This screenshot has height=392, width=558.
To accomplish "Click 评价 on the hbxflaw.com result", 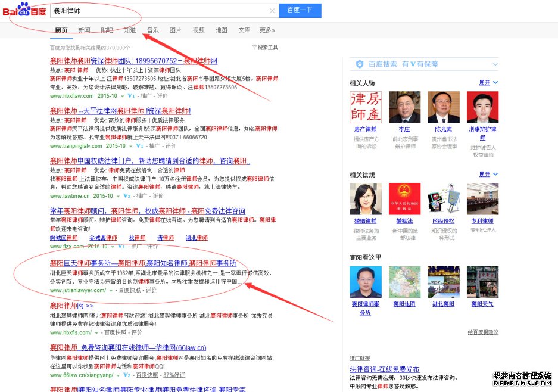I will click(162, 96).
